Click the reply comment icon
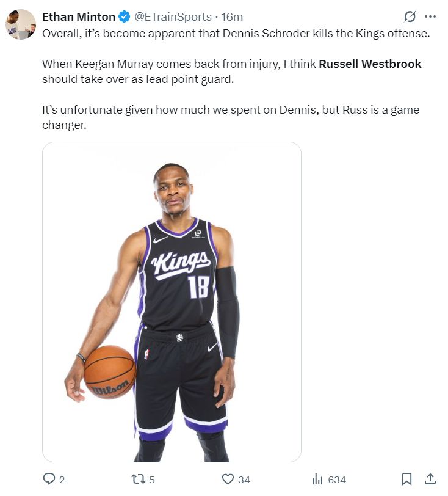 [x=49, y=480]
